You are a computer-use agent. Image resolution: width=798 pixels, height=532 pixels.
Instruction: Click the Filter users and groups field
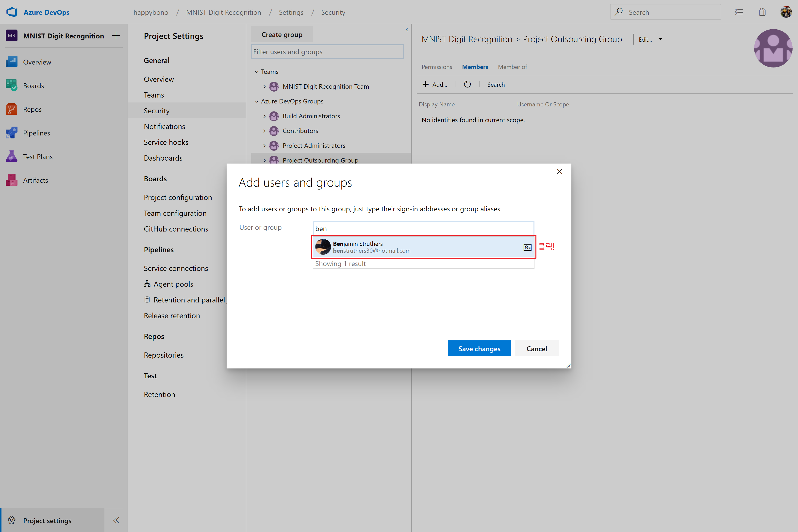(x=327, y=51)
